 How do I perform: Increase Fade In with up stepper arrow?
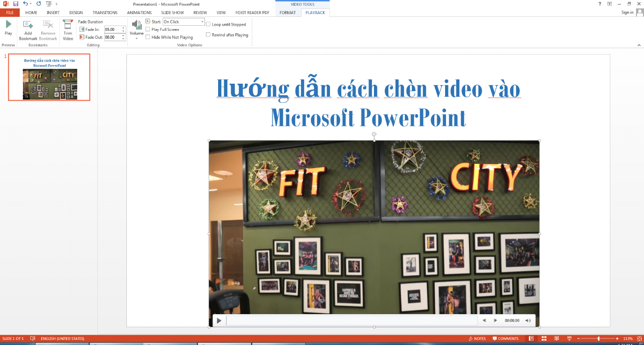click(123, 28)
